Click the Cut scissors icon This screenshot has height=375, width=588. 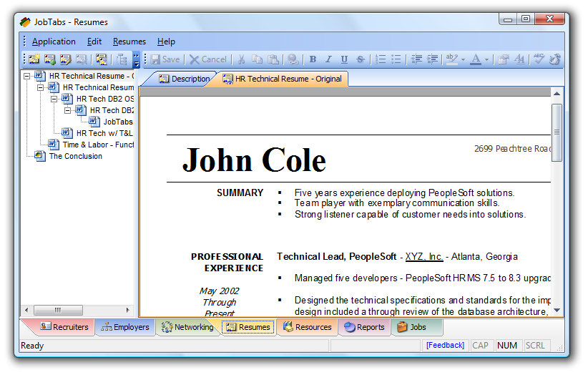(242, 59)
